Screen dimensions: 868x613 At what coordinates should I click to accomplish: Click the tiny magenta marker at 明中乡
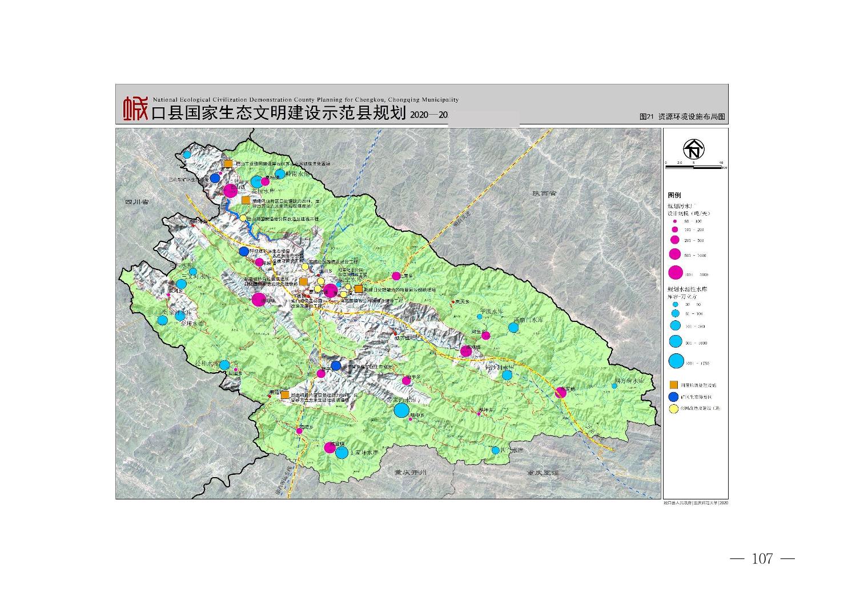click(410, 419)
